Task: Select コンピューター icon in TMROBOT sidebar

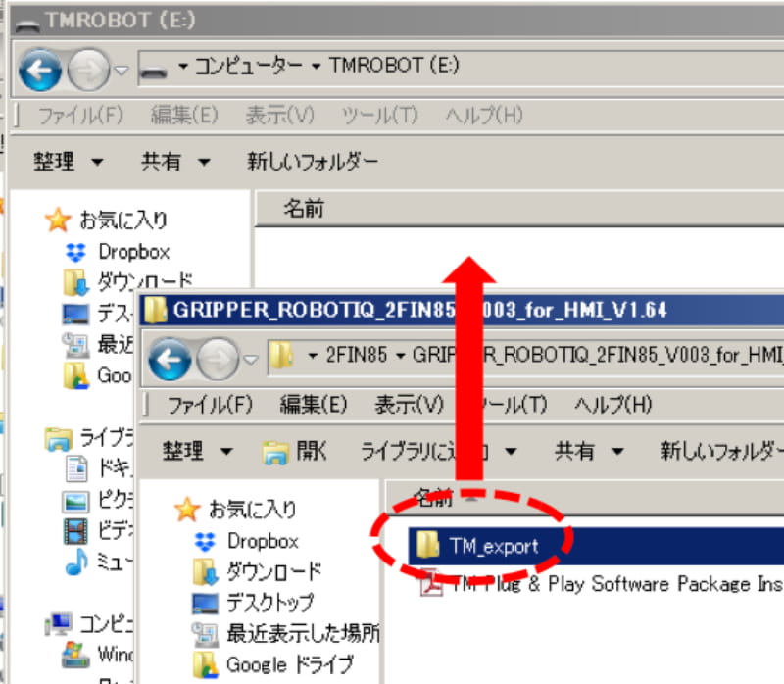Action: pos(59,623)
